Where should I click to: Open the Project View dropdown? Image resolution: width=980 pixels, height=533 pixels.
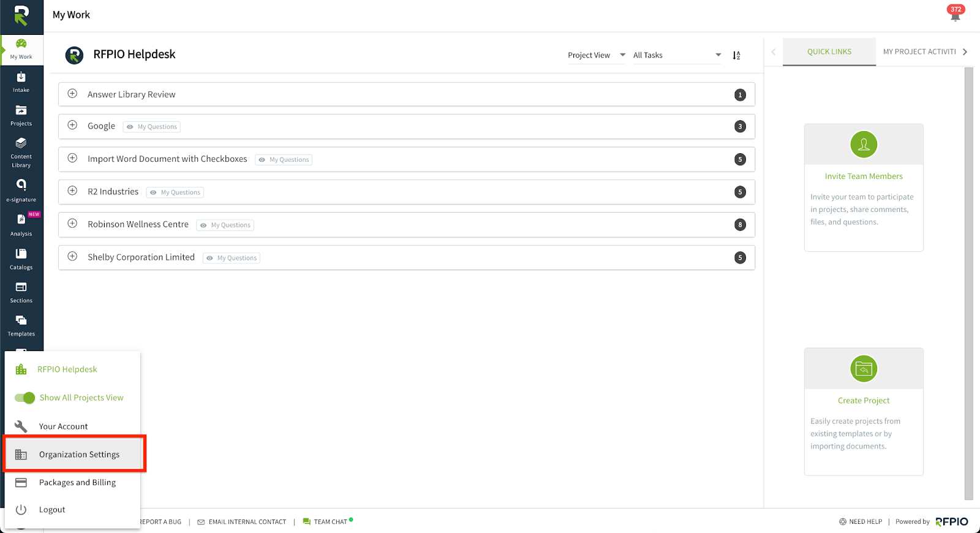[x=597, y=55]
